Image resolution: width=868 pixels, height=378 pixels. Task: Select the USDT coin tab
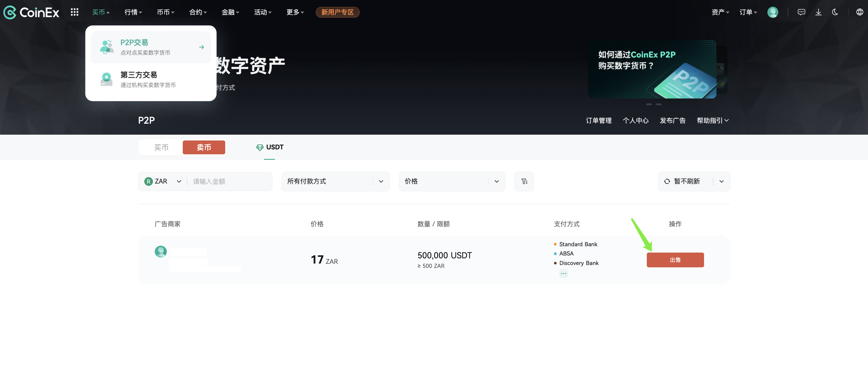pos(269,147)
